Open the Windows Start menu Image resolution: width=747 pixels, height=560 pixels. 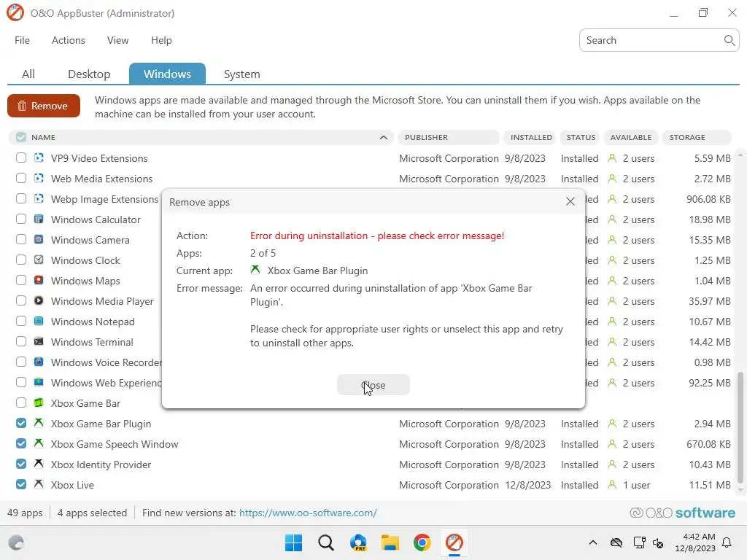[293, 542]
